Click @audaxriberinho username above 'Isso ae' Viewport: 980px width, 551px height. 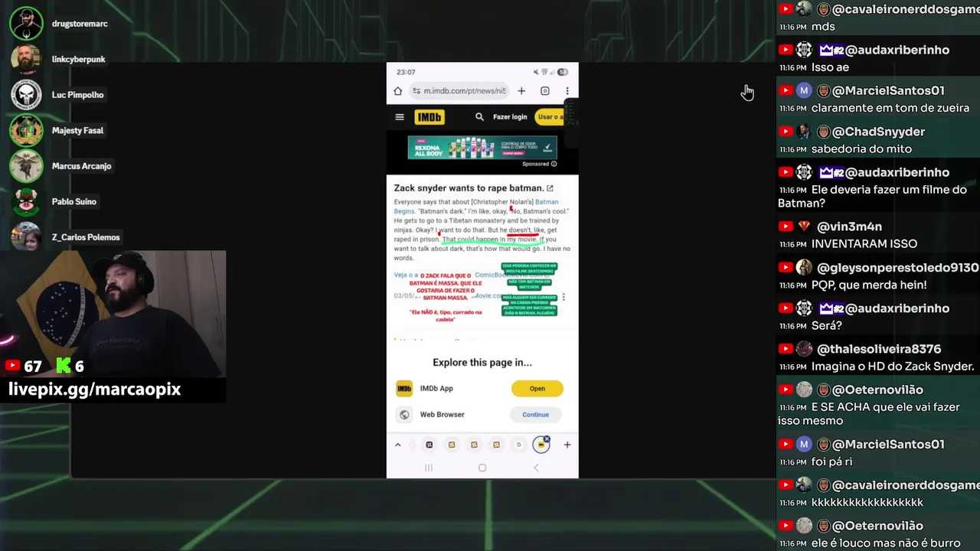coord(897,51)
